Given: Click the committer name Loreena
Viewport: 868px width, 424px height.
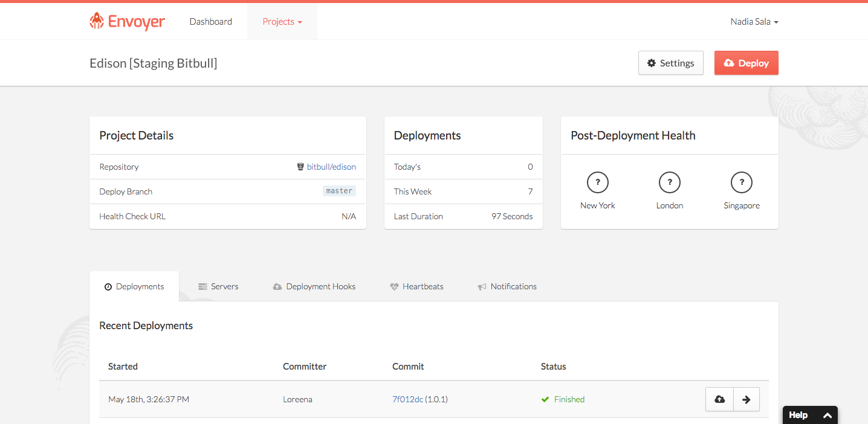Looking at the screenshot, I should point(297,399).
